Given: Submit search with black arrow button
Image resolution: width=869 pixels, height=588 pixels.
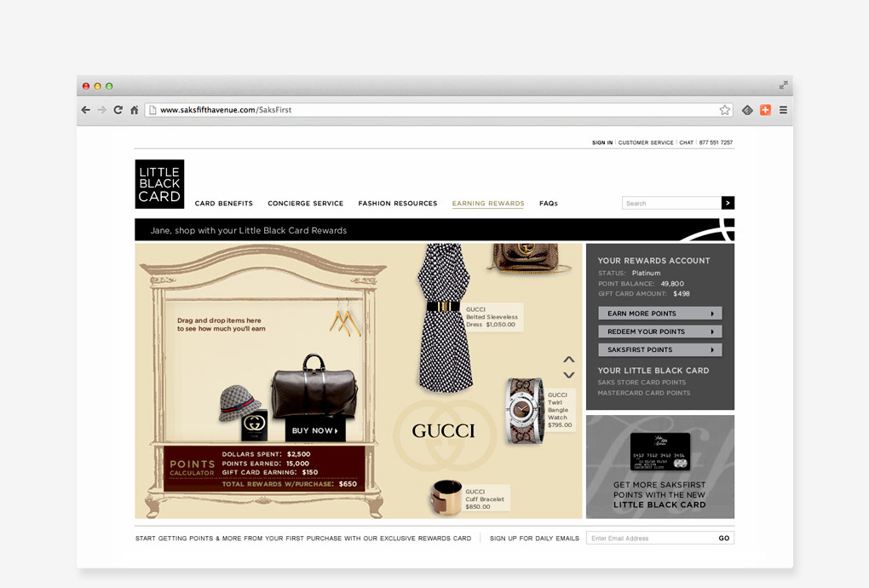Looking at the screenshot, I should click(x=728, y=203).
